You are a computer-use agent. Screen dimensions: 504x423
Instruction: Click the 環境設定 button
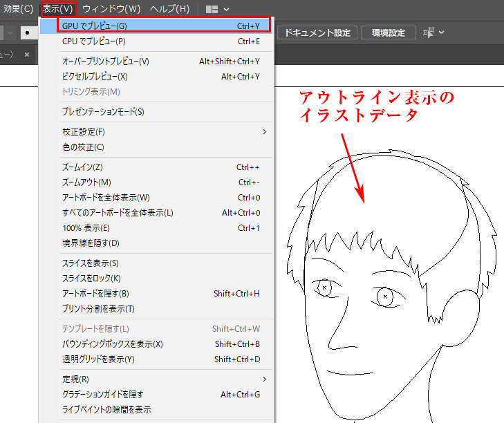pyautogui.click(x=389, y=32)
